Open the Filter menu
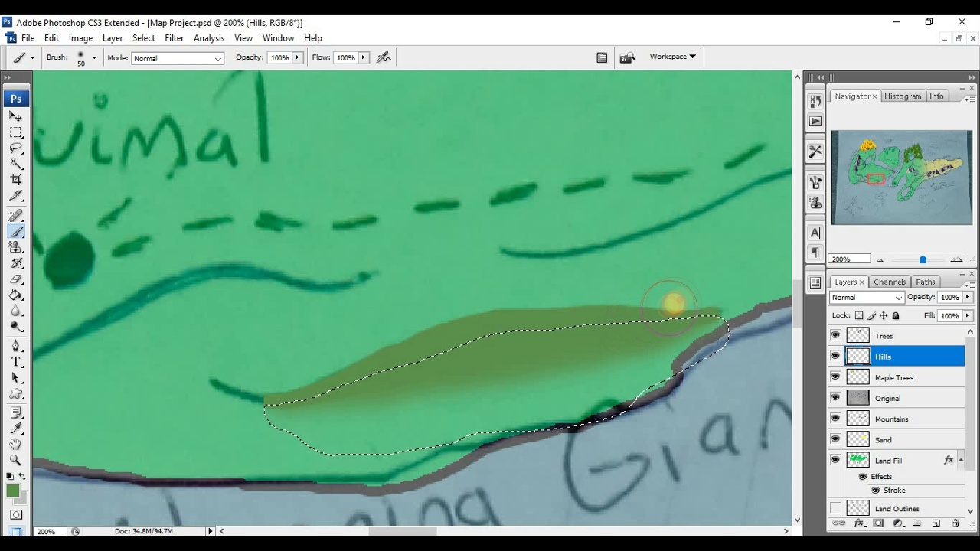980x551 pixels. pos(174,38)
